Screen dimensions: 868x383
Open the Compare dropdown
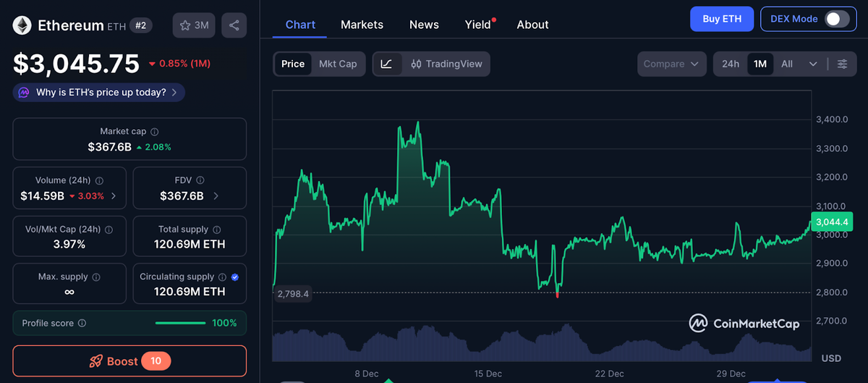click(x=672, y=64)
